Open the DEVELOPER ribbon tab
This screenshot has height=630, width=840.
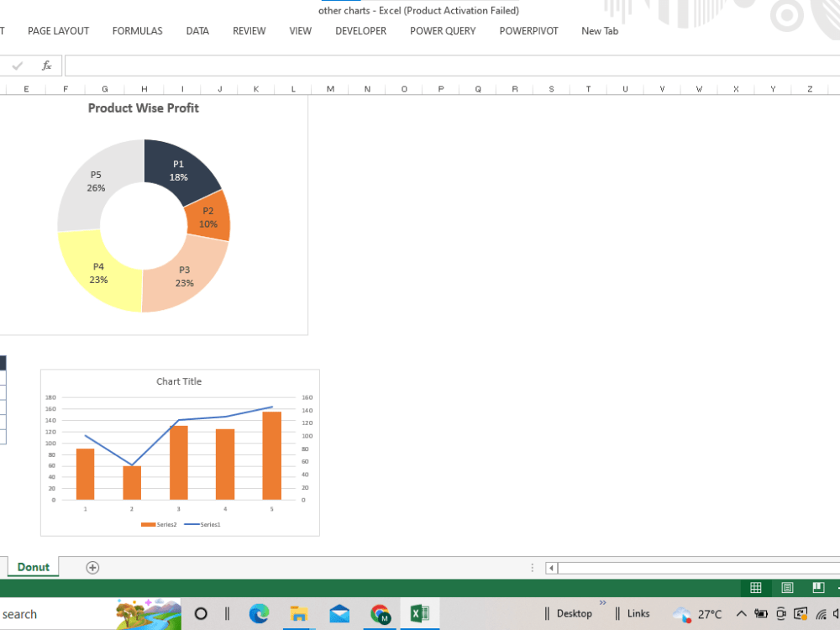tap(360, 31)
